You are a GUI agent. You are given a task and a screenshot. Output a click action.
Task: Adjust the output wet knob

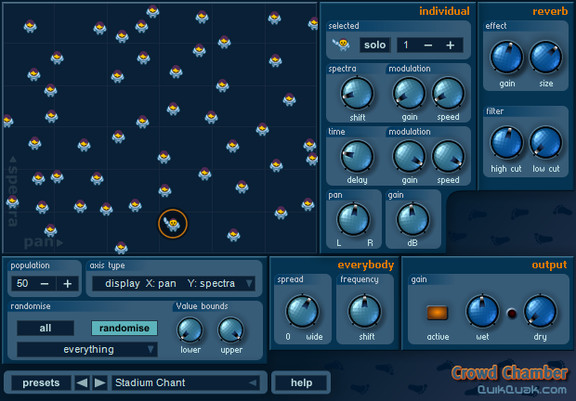[x=482, y=311]
